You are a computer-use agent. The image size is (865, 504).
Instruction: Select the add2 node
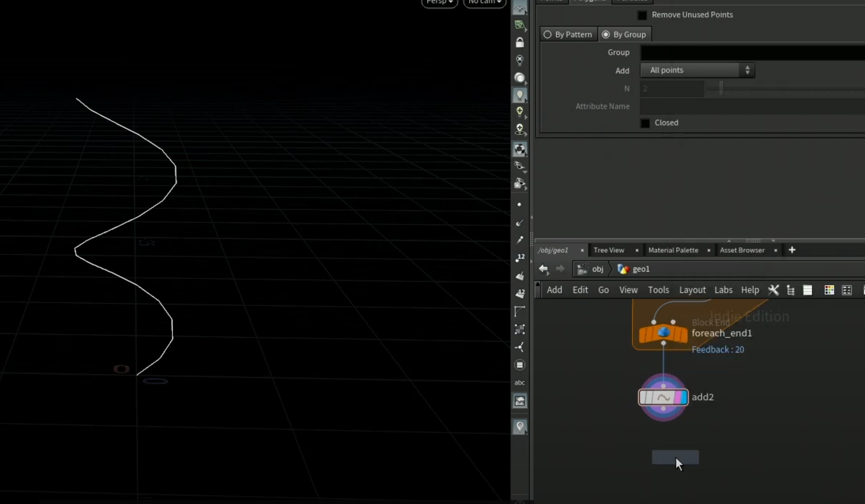(663, 397)
